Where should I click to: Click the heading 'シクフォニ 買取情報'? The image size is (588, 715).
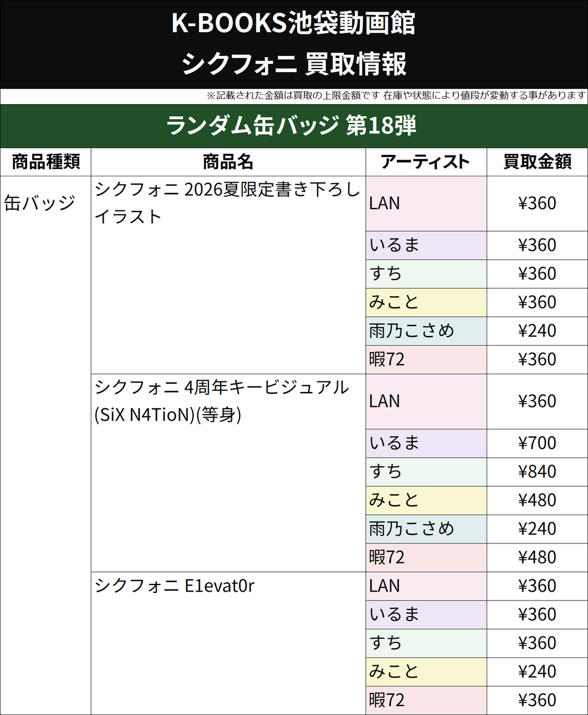point(294,64)
